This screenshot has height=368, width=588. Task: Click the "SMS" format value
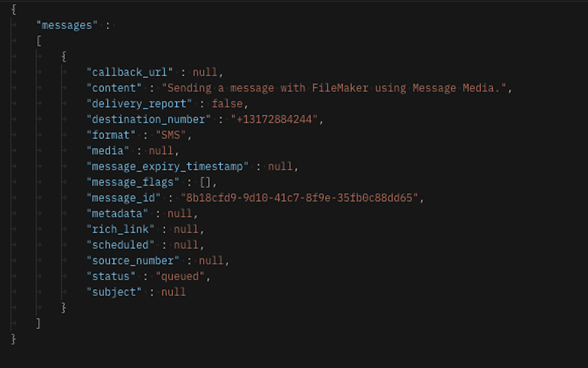click(171, 135)
